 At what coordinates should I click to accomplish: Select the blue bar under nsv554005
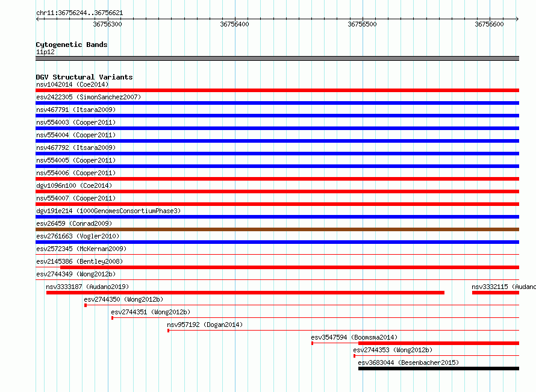(x=277, y=166)
